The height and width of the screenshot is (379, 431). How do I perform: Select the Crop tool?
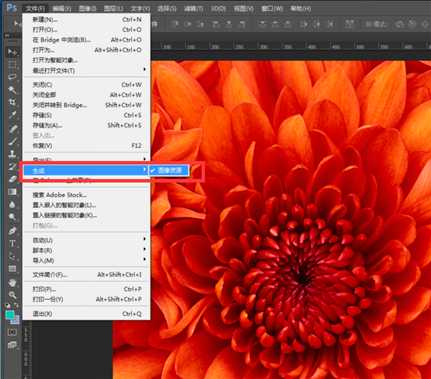(12, 102)
